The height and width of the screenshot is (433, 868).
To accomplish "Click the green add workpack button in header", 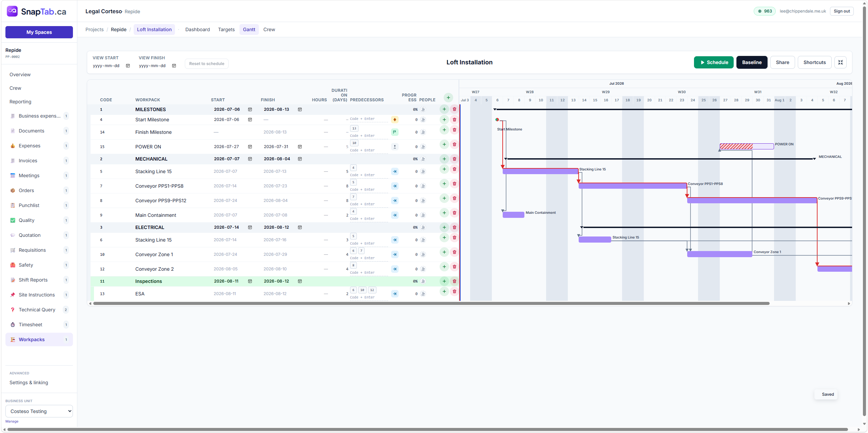I will pos(448,98).
